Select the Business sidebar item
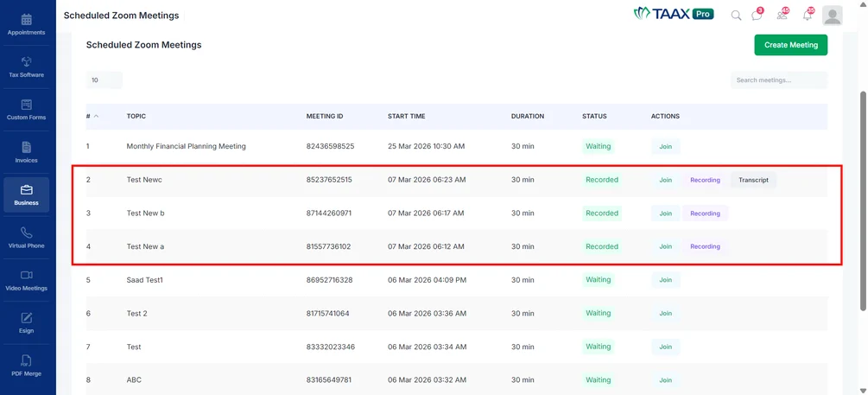Viewport: 868px width, 395px height. pyautogui.click(x=26, y=195)
